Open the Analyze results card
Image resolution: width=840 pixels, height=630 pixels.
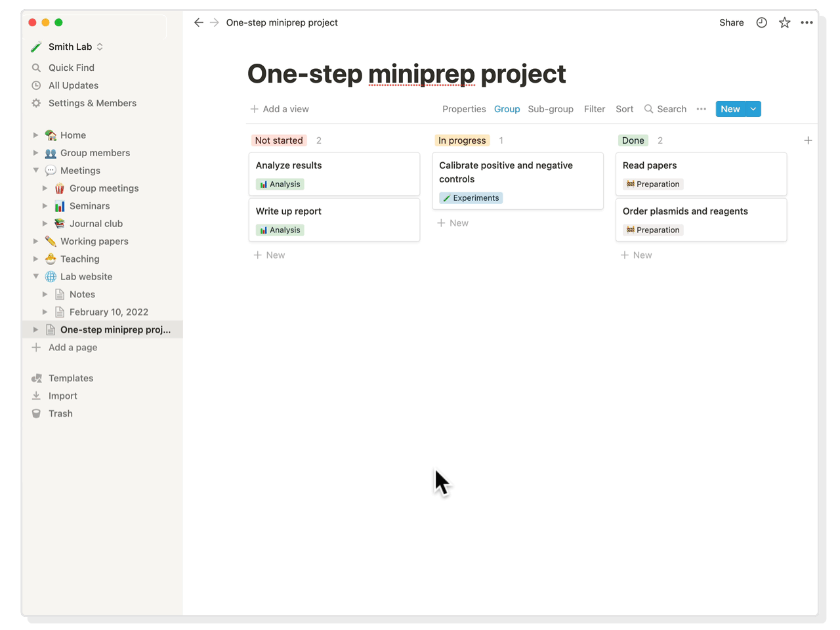click(289, 165)
